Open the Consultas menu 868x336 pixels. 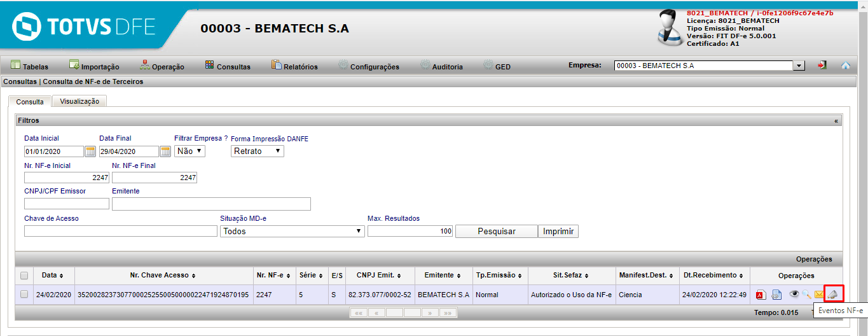click(228, 66)
